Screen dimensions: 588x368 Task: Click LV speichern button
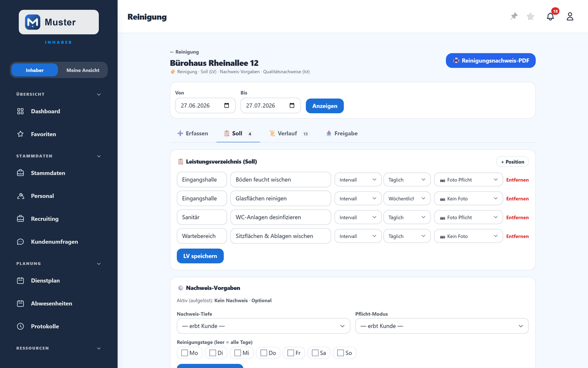click(200, 256)
